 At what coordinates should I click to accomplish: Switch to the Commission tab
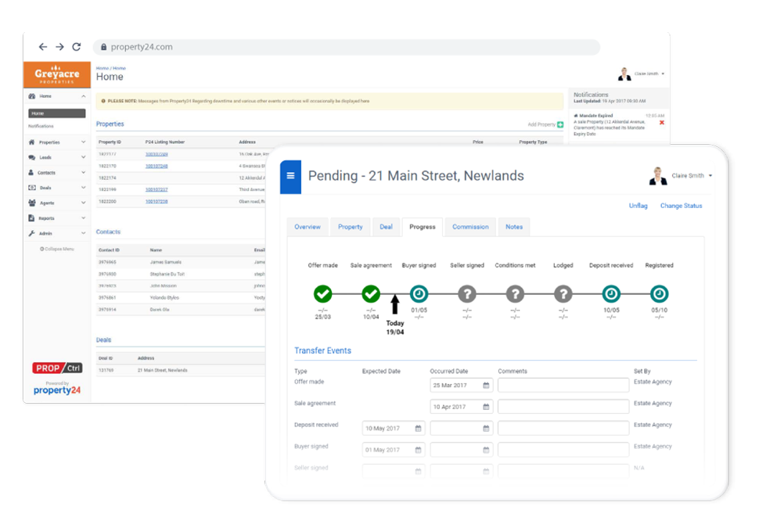pyautogui.click(x=470, y=227)
